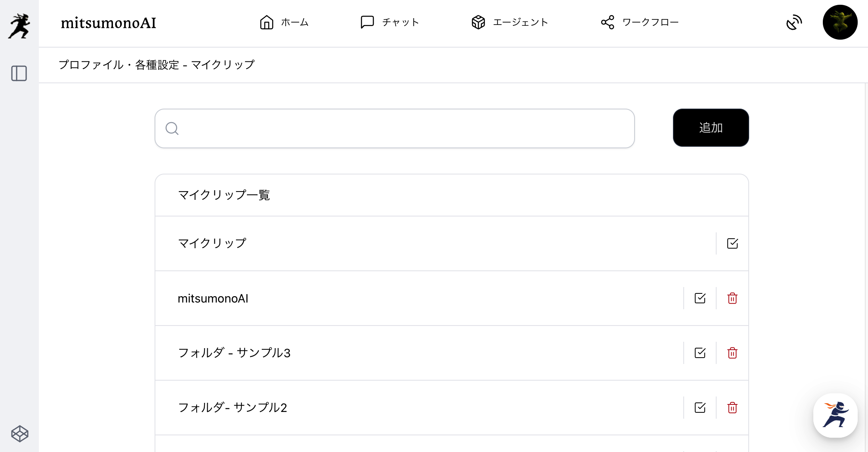This screenshot has height=452, width=868.
Task: Click the CodePen icon at bottom left
Action: click(19, 434)
